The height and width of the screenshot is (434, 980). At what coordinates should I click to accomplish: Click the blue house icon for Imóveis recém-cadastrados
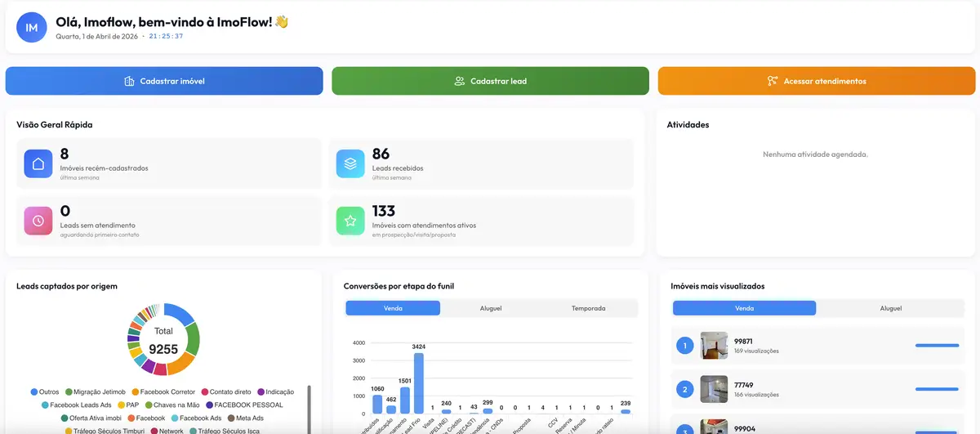point(38,163)
